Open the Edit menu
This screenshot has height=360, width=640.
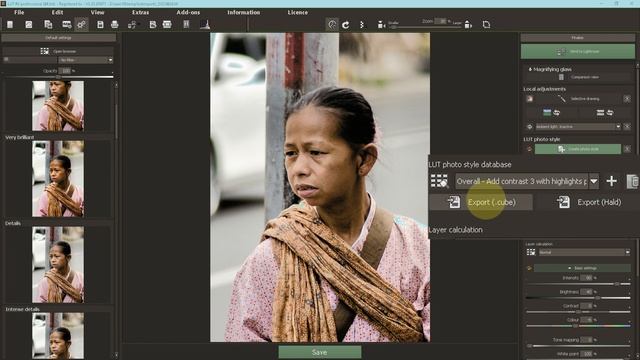tap(57, 12)
